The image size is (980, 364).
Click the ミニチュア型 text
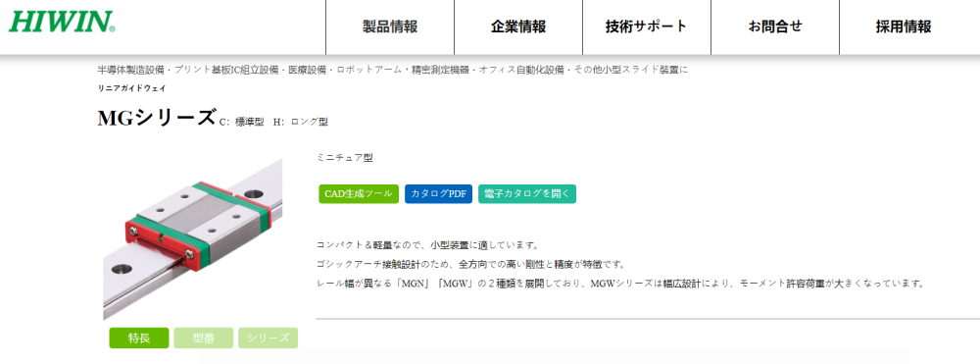(345, 158)
